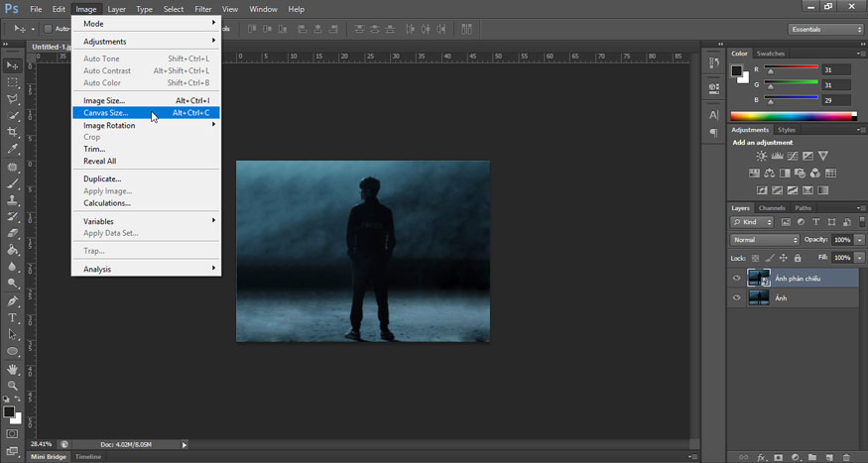The height and width of the screenshot is (463, 868).
Task: Expand the Mode submenu
Action: pos(146,24)
